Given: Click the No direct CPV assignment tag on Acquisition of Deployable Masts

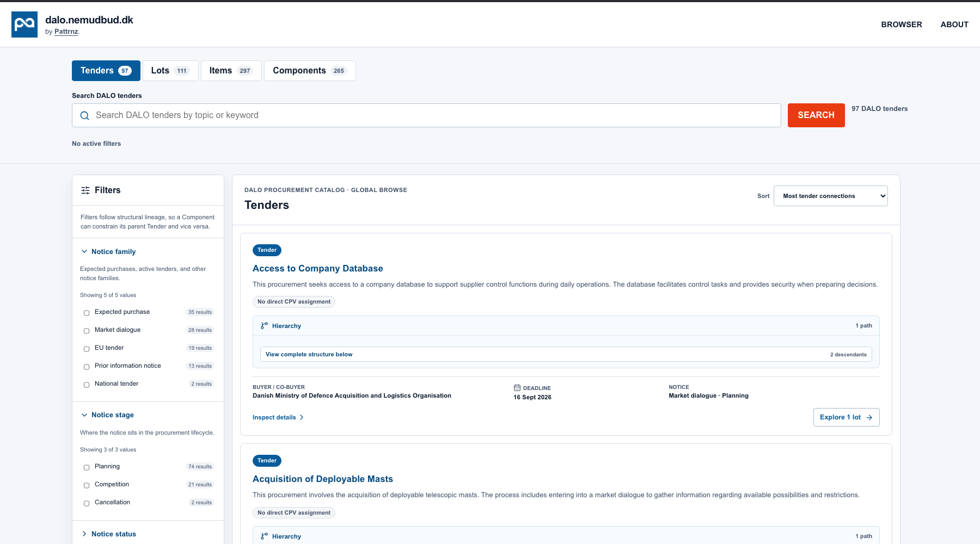Looking at the screenshot, I should coord(294,512).
